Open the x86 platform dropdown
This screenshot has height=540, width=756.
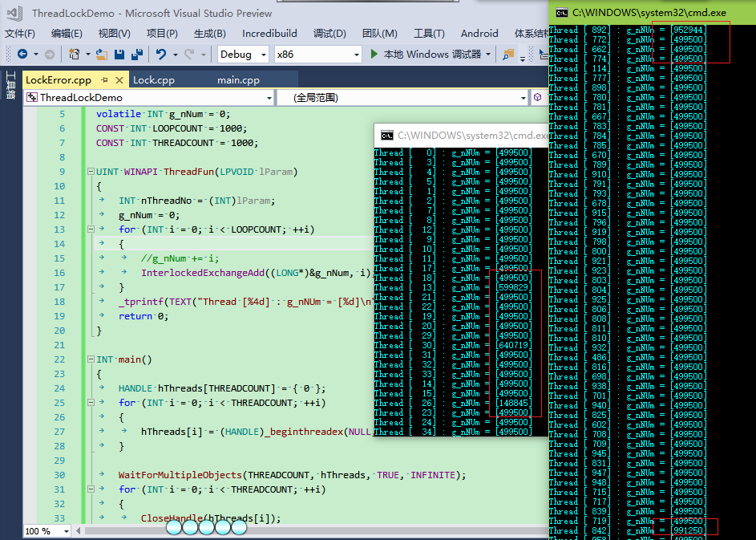[x=357, y=55]
